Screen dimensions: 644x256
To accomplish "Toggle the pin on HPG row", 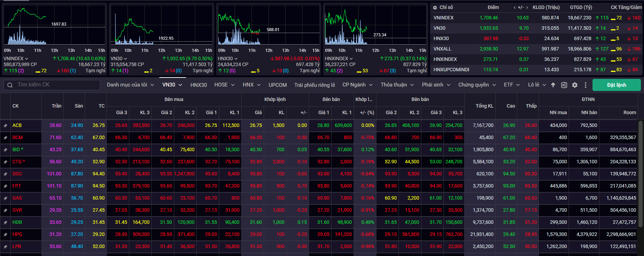I will [6, 235].
